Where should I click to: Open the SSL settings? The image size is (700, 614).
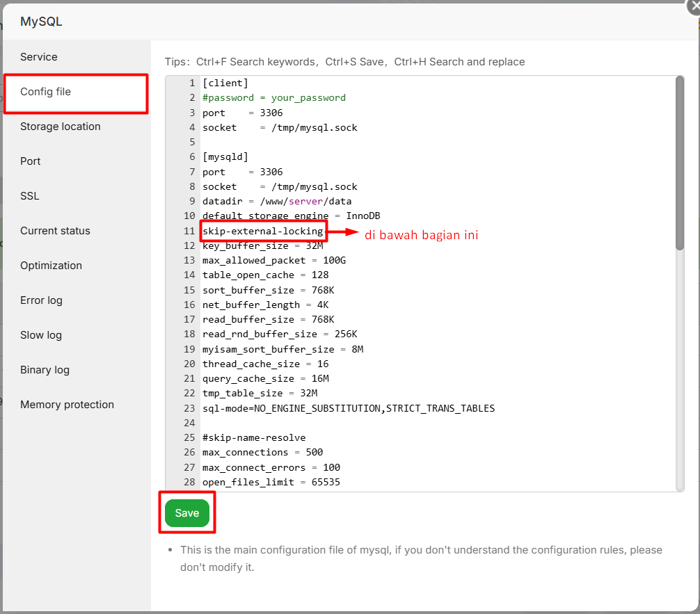pos(29,195)
